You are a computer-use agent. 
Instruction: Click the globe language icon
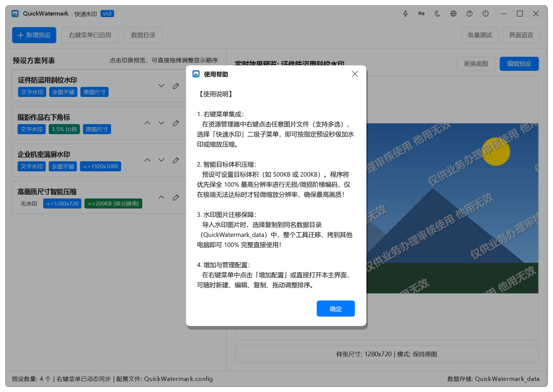[x=453, y=14]
